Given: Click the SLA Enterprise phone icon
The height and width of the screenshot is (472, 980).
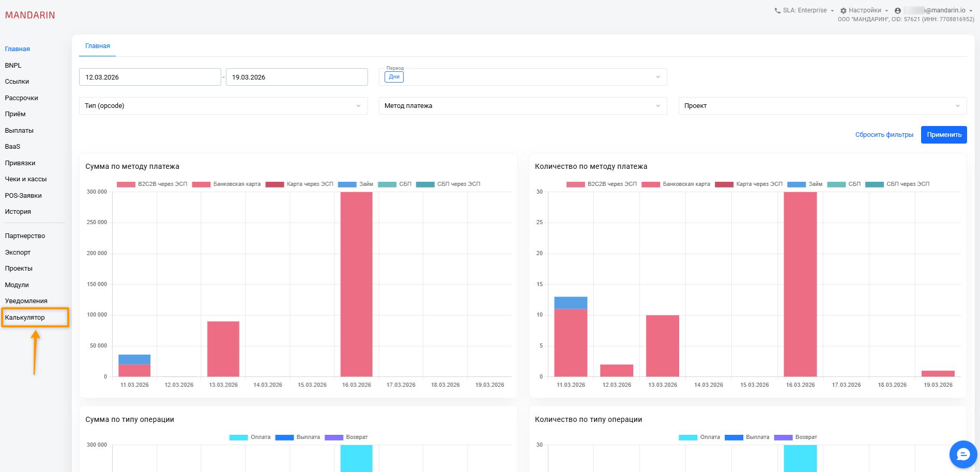Looking at the screenshot, I should [x=777, y=11].
